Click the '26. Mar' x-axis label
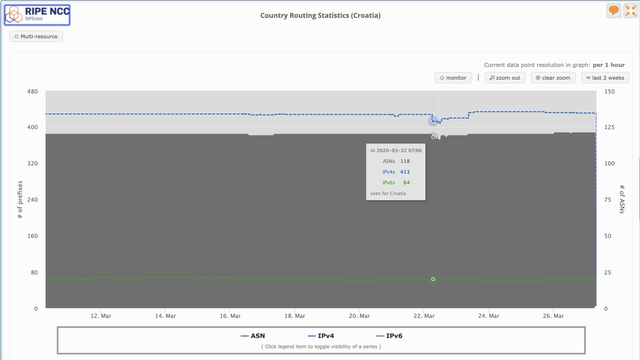The width and height of the screenshot is (640, 360). tap(553, 316)
